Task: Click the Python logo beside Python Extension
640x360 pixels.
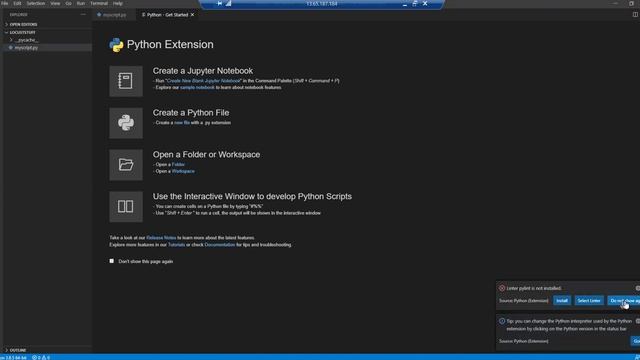Action: tap(116, 45)
